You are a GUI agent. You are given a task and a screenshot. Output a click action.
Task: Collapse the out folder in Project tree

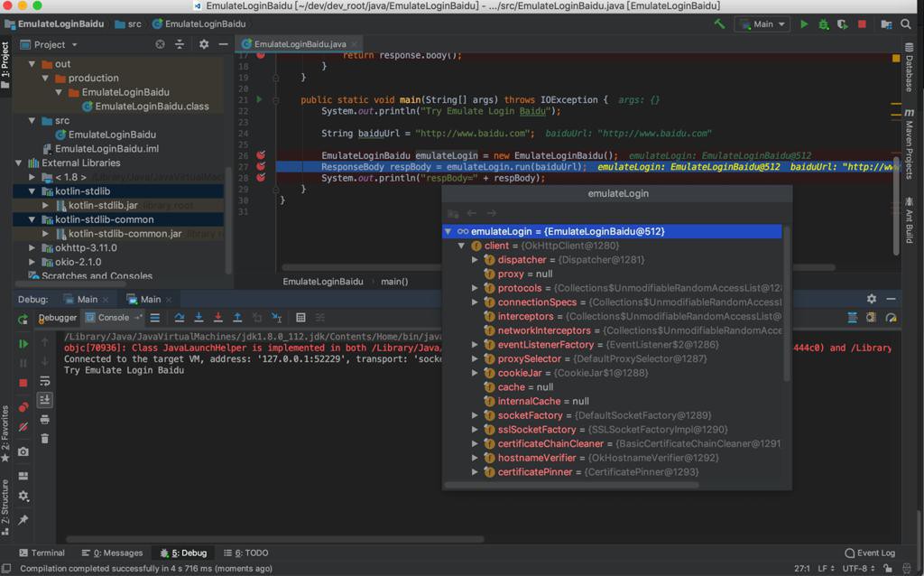coord(32,64)
